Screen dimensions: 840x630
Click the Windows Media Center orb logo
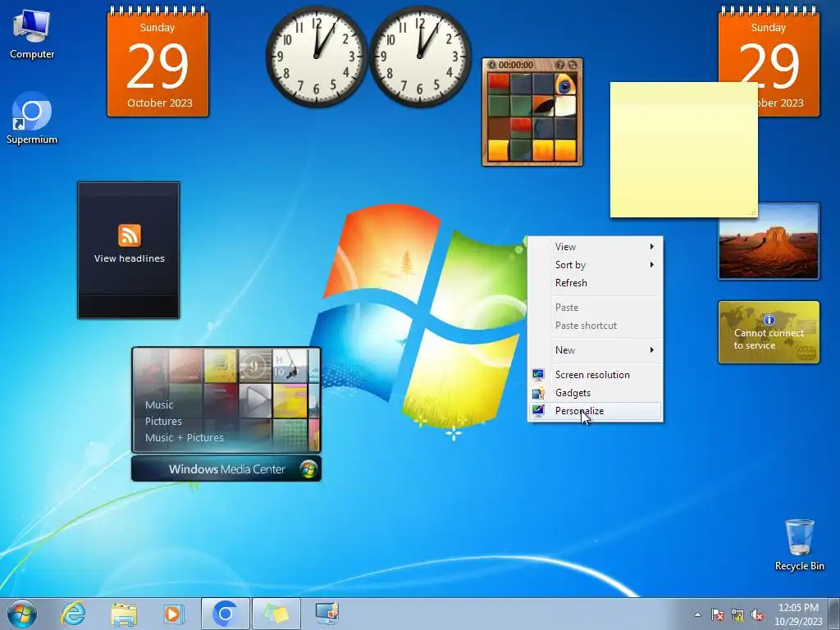308,469
